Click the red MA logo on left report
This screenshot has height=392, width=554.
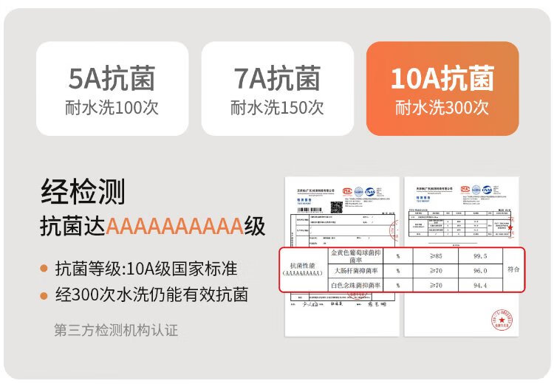click(x=347, y=190)
